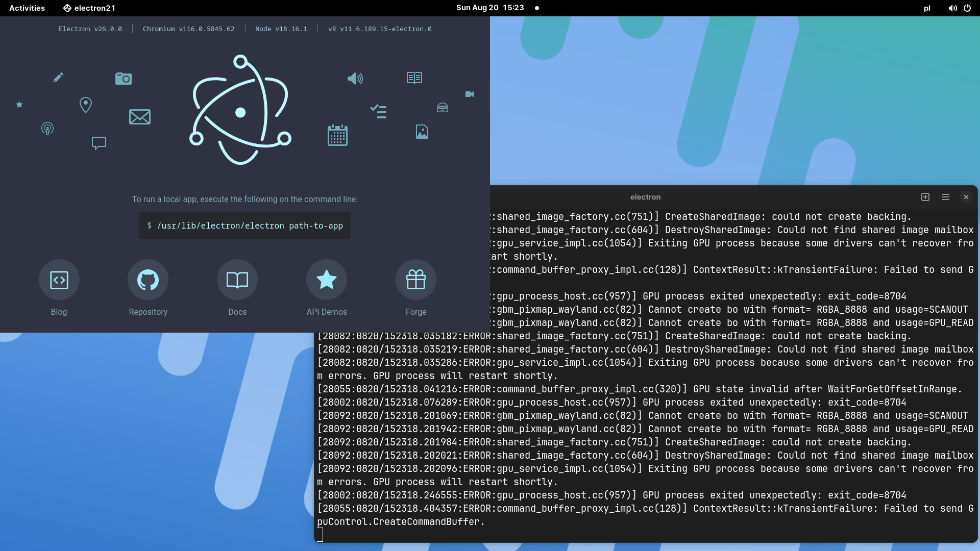Open a new terminal tab with the plus icon
Viewport: 980px width, 551px height.
(x=925, y=197)
